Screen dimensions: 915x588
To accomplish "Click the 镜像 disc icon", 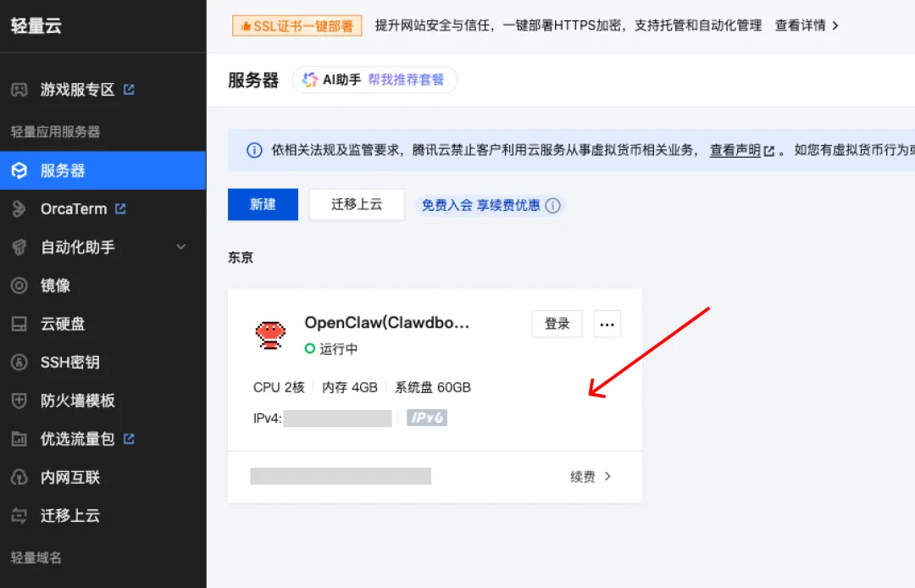I will click(x=19, y=286).
